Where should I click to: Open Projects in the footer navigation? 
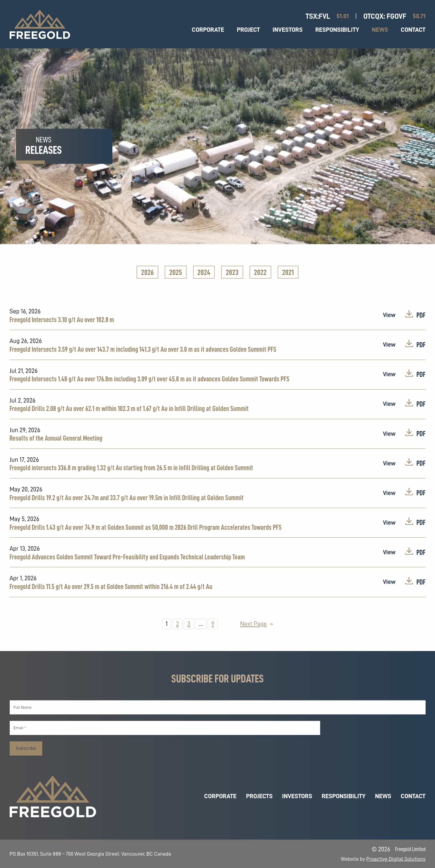pyautogui.click(x=259, y=796)
